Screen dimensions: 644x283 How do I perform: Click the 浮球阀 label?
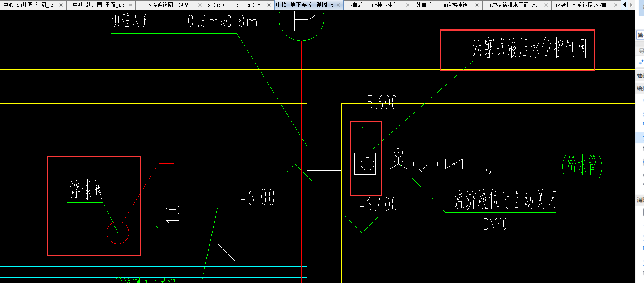point(86,190)
